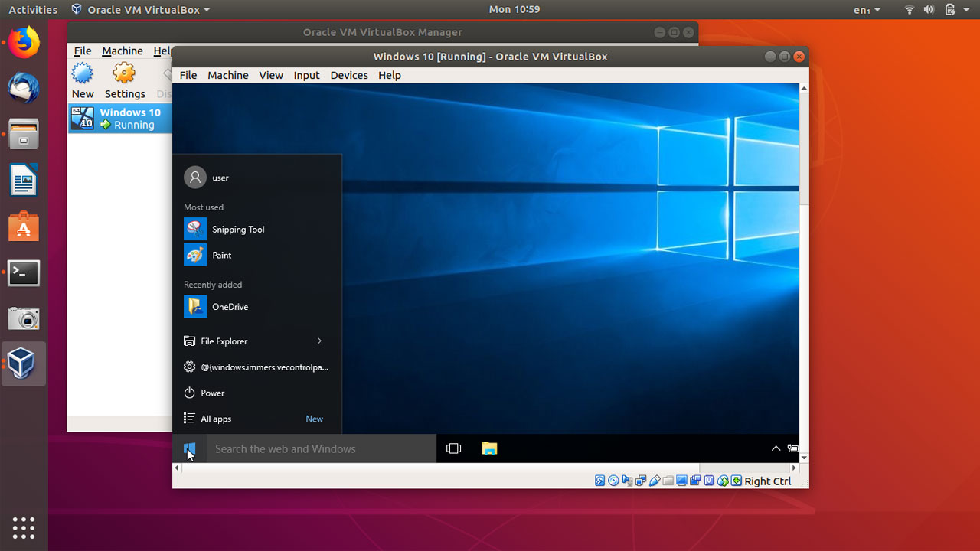Click the shared folders status icon
Image resolution: width=980 pixels, height=551 pixels.
tap(668, 480)
